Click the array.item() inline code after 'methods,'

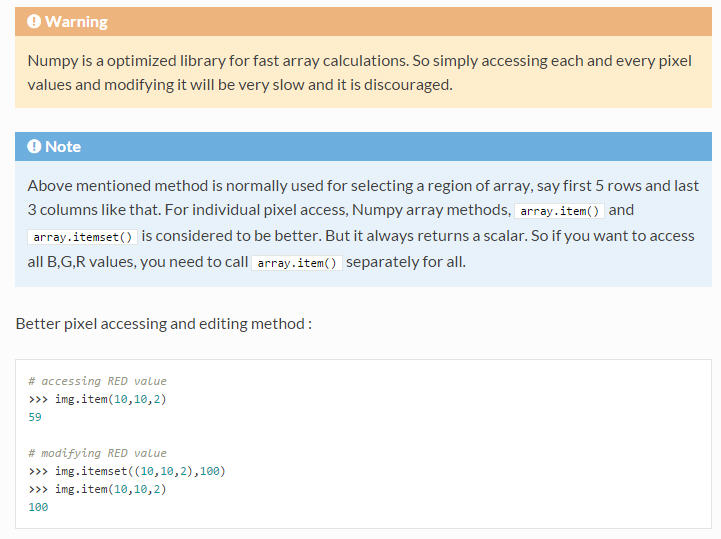coord(559,211)
